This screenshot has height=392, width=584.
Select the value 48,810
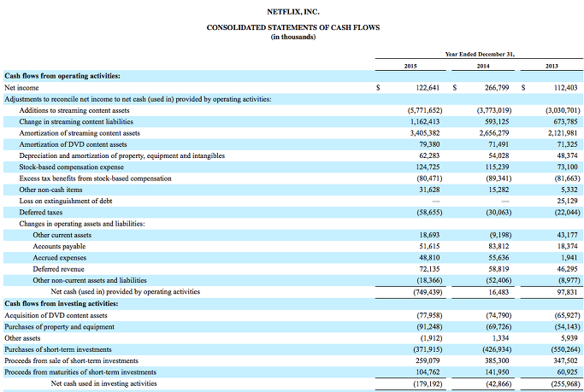click(429, 258)
